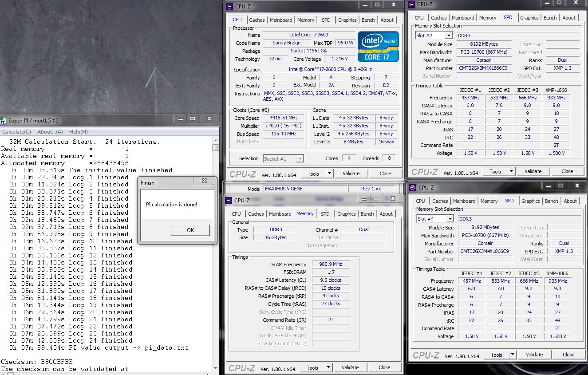Click MAXIMUS V GENE model field
588x375 pixels.
[x=305, y=189]
